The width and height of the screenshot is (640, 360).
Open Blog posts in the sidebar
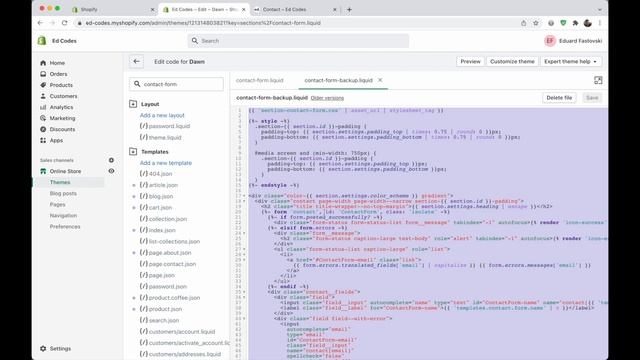click(63, 193)
